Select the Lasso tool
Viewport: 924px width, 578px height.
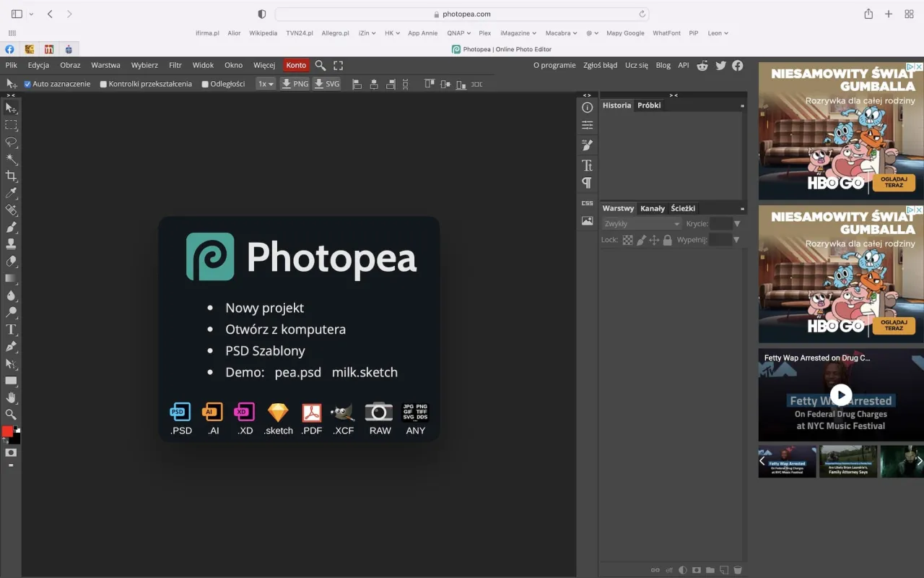[x=11, y=142]
